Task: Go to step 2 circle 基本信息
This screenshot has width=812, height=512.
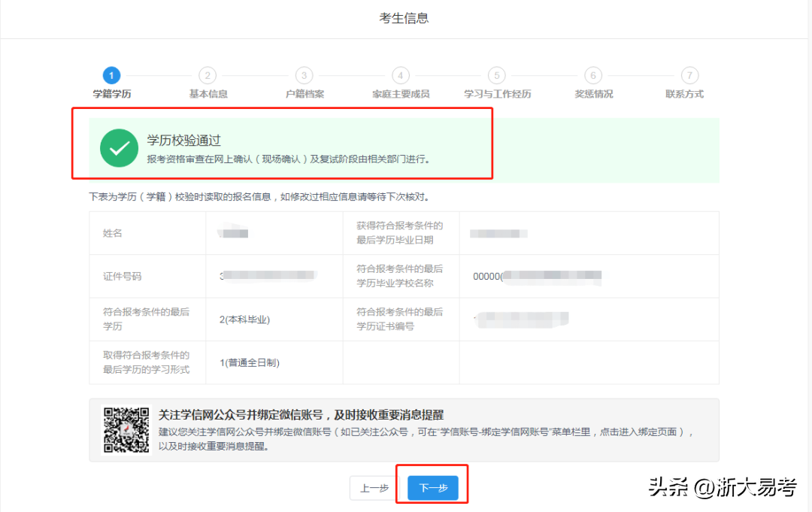Action: 208,75
